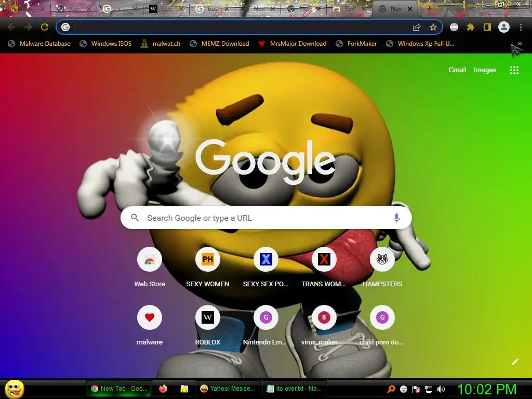Switch to its over.txt - No... window
This screenshot has width=532, height=399.
294,389
